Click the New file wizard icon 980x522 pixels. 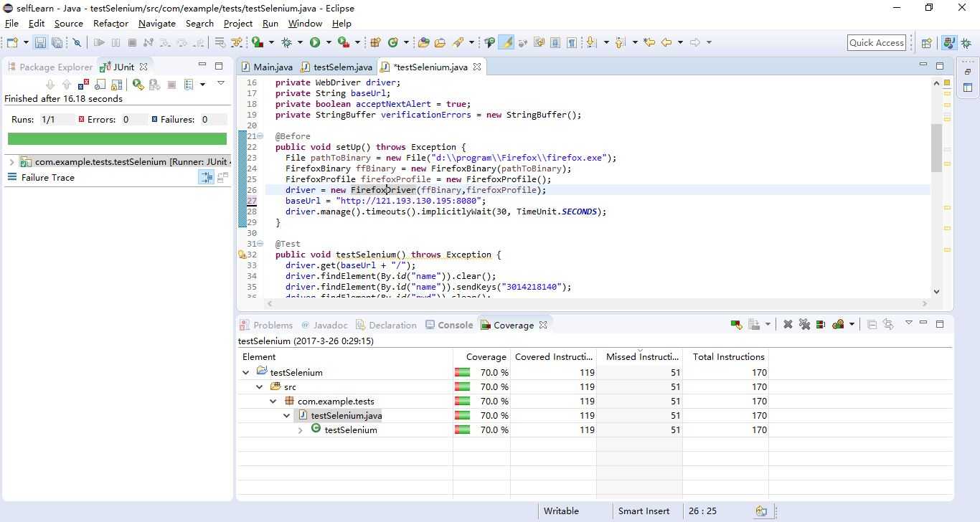tap(12, 42)
